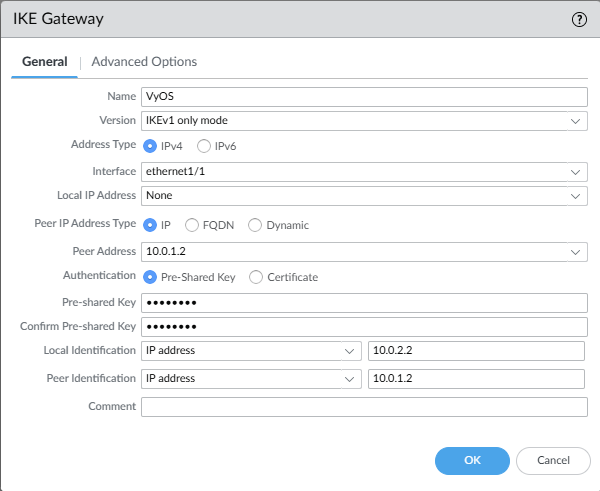
Task: Click the help question mark icon
Action: tap(578, 19)
